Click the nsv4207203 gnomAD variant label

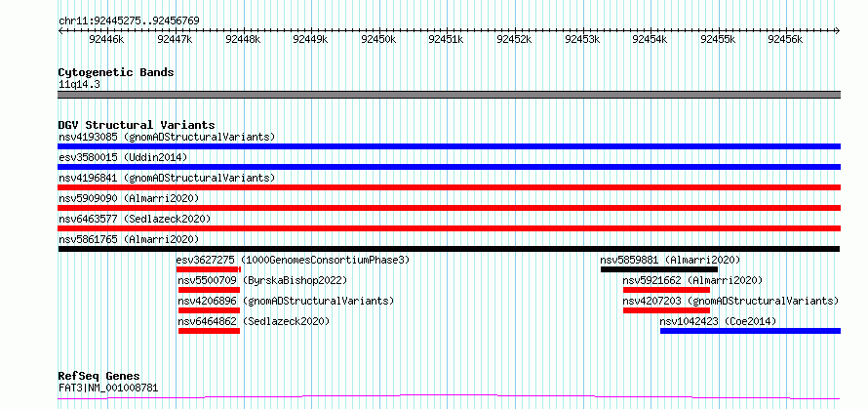(x=730, y=301)
